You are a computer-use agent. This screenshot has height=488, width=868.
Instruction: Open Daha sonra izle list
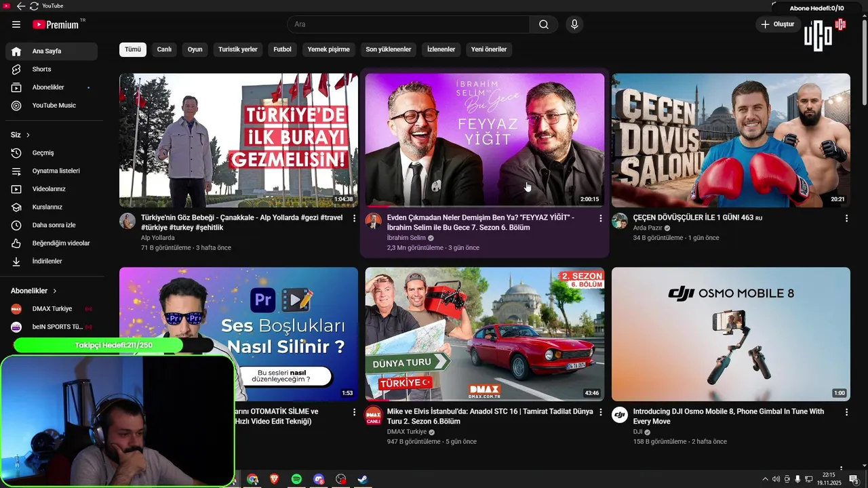(52, 225)
